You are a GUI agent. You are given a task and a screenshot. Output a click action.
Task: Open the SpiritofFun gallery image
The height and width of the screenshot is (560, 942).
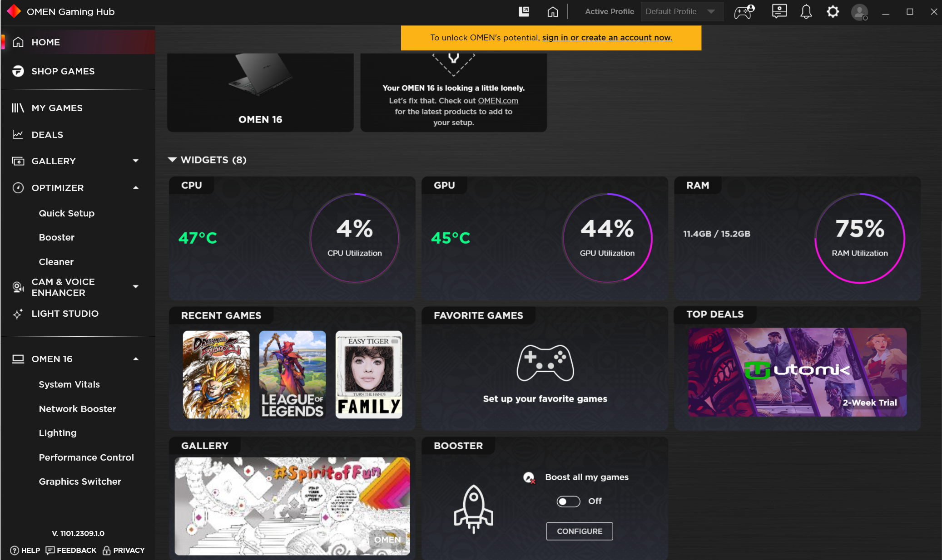point(293,506)
